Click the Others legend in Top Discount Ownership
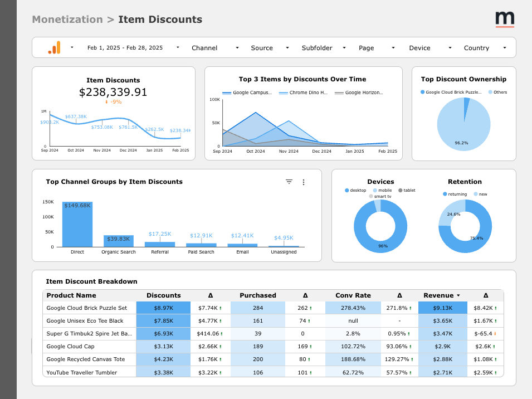 [497, 93]
